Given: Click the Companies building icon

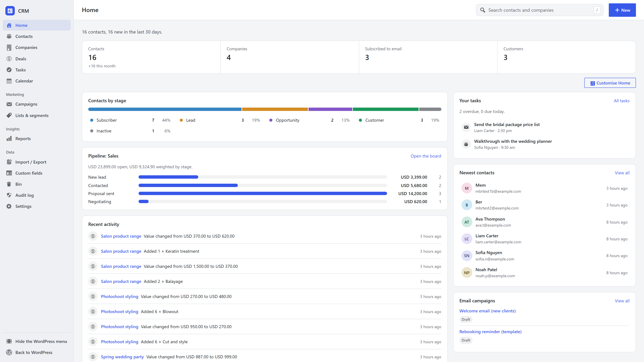Looking at the screenshot, I should click(x=9, y=47).
